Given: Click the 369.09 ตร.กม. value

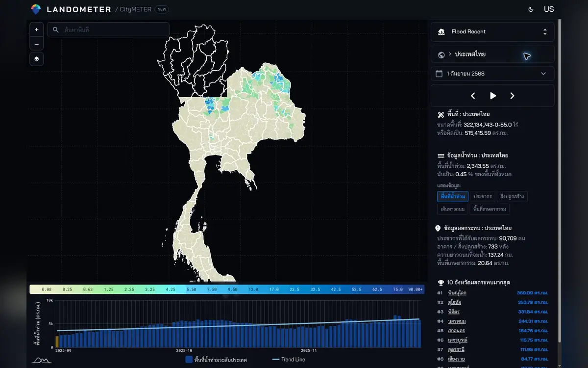Looking at the screenshot, I should pos(533,293).
